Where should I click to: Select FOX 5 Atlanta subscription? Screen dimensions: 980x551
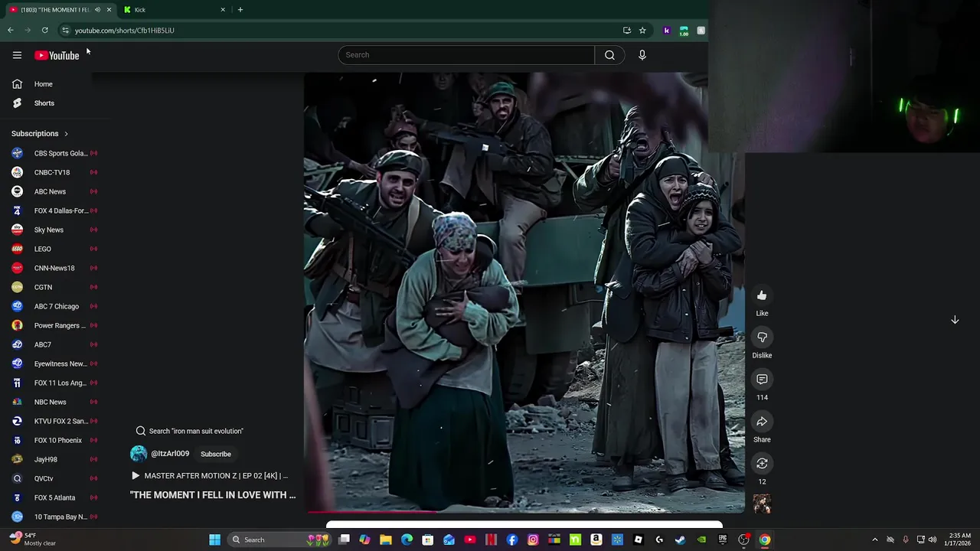54,497
